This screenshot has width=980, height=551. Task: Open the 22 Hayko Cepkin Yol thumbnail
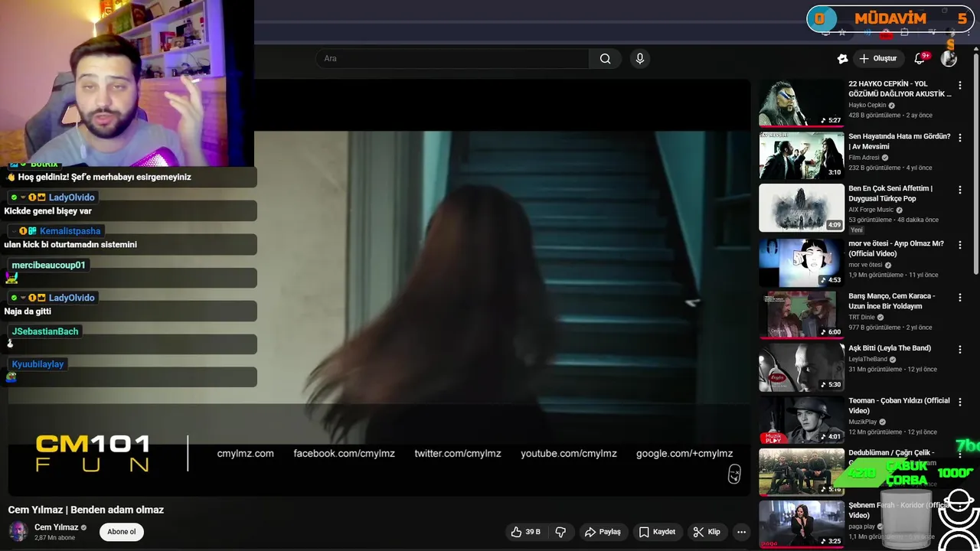(x=801, y=103)
